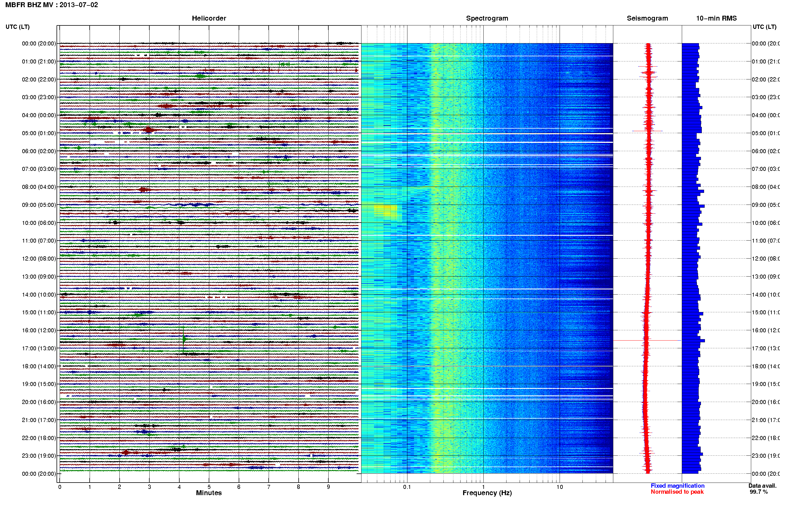812x508 pixels.
Task: Select the 0 tick on Minutes axis
Action: (x=60, y=487)
